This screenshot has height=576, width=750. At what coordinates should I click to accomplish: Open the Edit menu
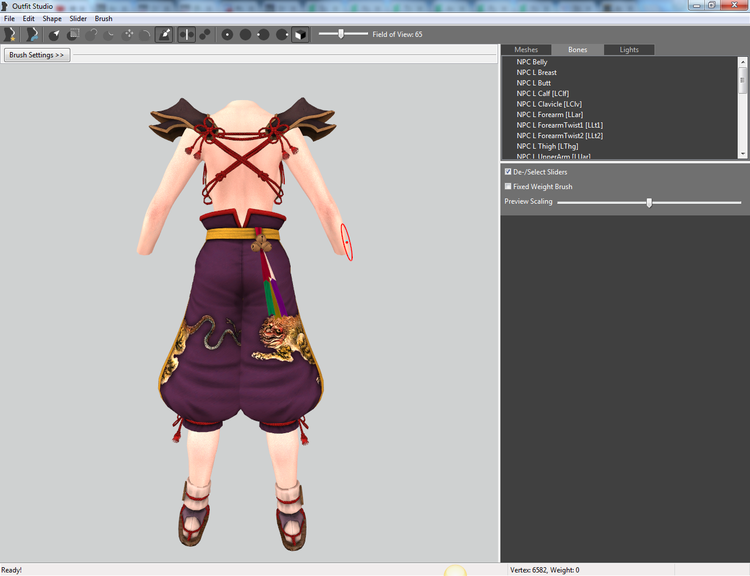29,19
